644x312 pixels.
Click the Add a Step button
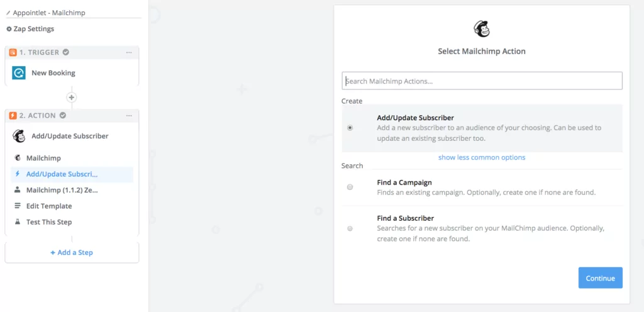72,252
